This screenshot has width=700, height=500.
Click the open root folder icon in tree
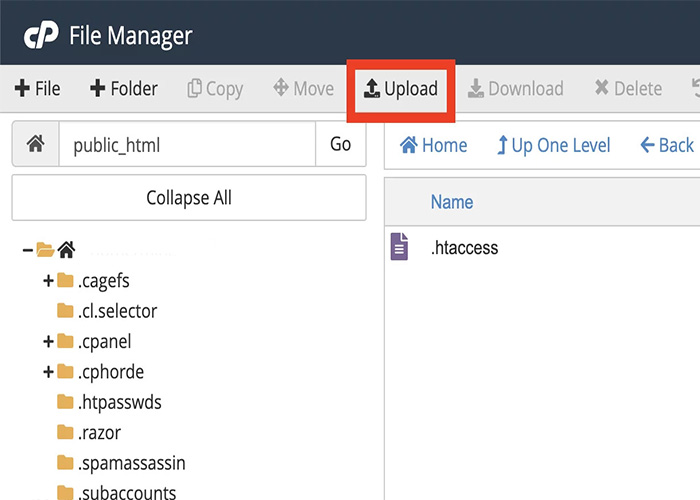45,250
